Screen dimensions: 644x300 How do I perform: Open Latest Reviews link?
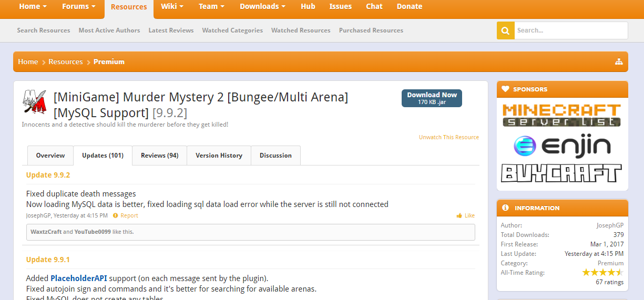pos(171,30)
